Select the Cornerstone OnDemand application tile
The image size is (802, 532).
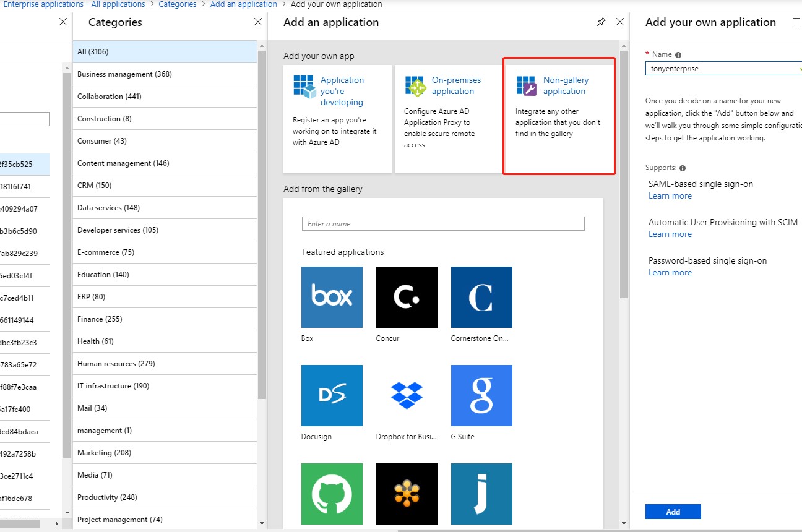click(481, 297)
